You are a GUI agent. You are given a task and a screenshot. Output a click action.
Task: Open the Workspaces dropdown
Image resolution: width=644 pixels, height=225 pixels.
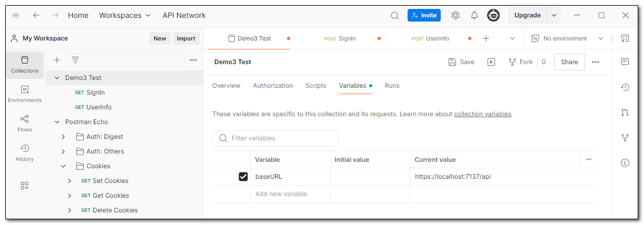pos(125,15)
